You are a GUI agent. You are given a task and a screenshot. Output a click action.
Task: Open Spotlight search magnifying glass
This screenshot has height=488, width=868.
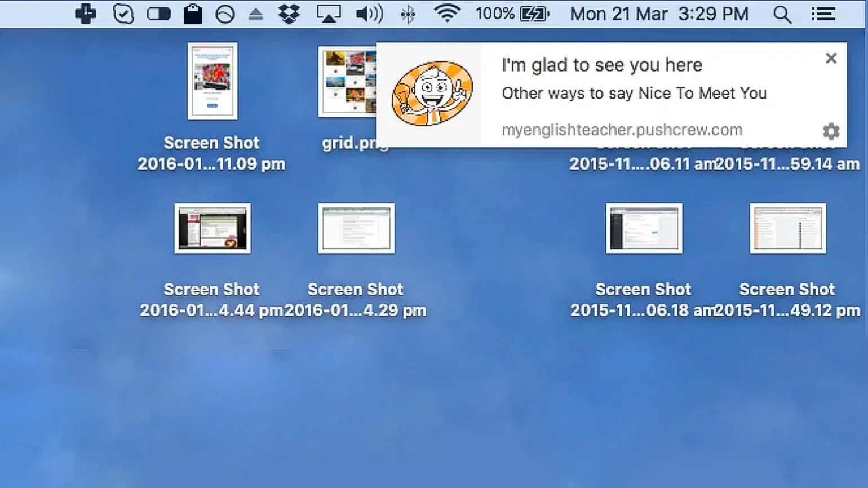(782, 15)
